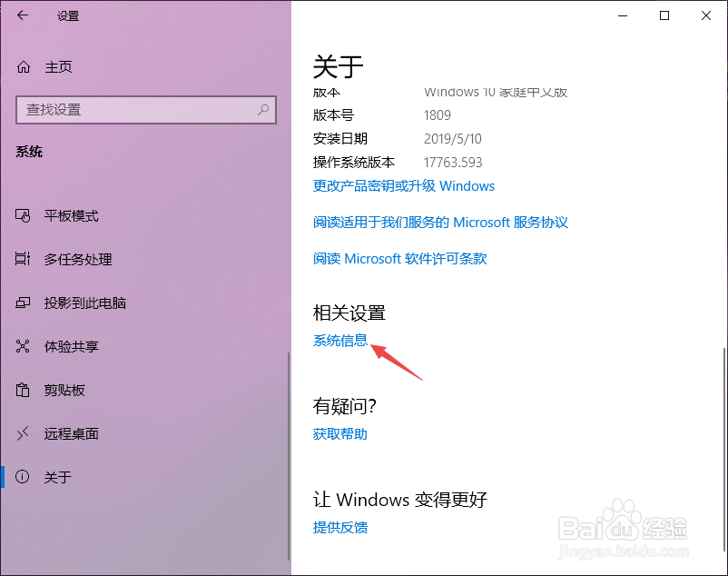728x576 pixels.
Task: Go back using the back arrow
Action: click(23, 15)
